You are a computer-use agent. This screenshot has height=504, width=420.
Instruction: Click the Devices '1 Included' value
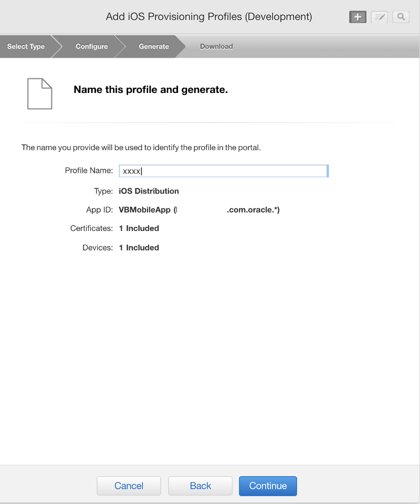point(139,248)
